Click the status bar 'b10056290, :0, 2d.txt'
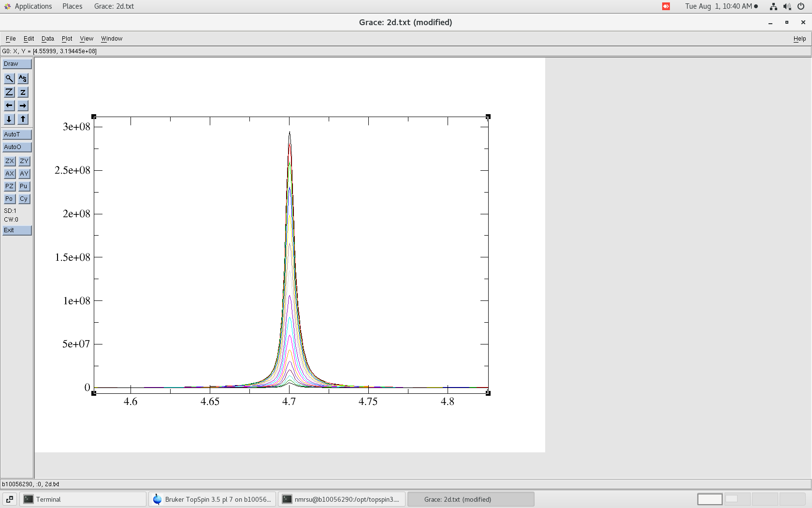Image resolution: width=812 pixels, height=508 pixels. (x=406, y=484)
